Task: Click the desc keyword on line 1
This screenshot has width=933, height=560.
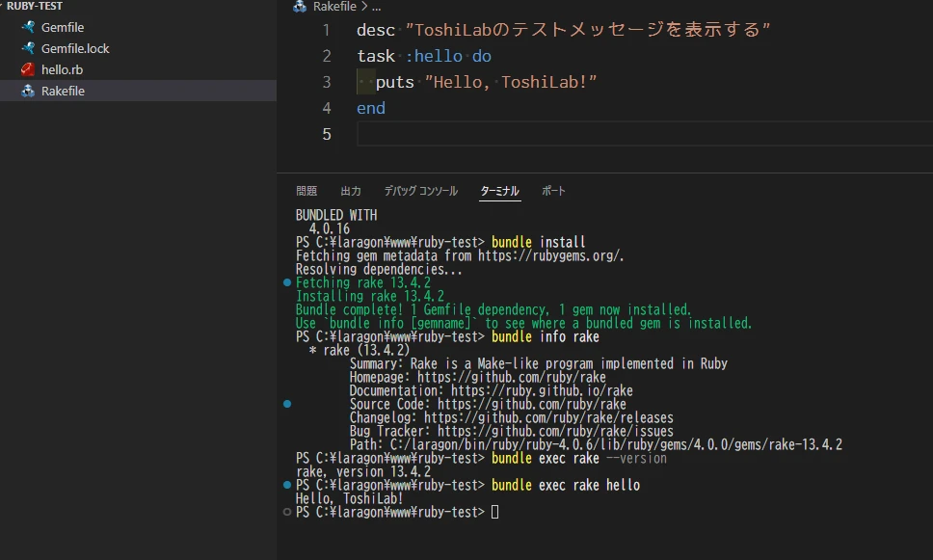Action: [x=376, y=30]
